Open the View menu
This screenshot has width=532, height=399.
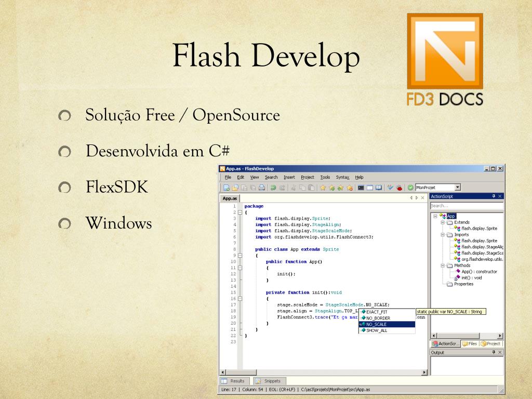tap(255, 177)
